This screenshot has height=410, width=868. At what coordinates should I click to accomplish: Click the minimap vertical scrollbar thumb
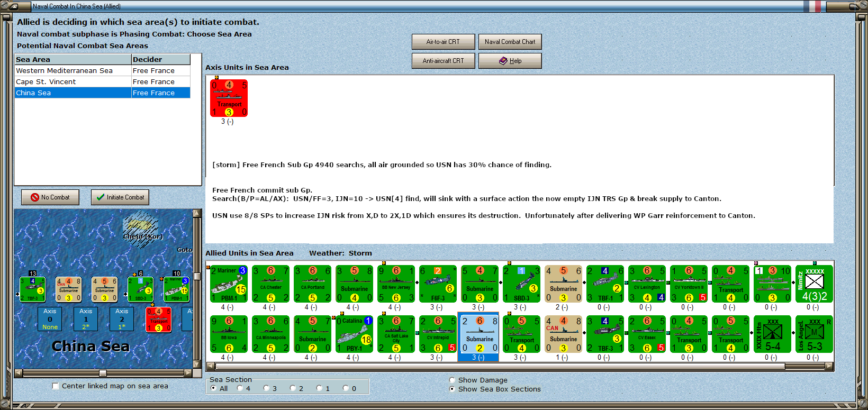point(197,276)
